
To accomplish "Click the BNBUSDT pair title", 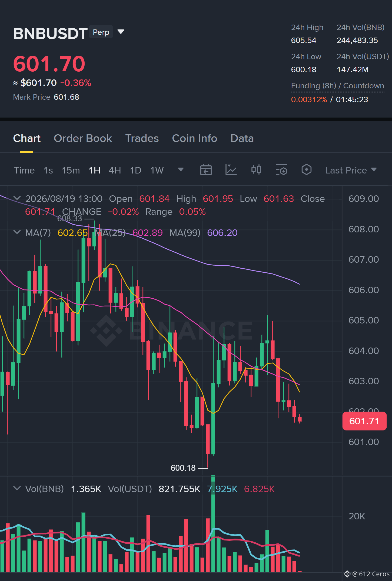I will (x=50, y=34).
